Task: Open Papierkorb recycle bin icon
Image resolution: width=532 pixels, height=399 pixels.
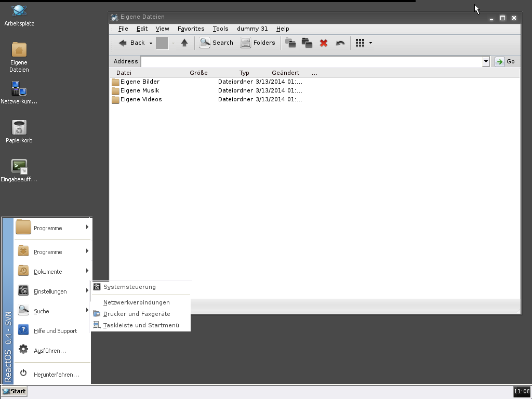Action: pos(19,131)
